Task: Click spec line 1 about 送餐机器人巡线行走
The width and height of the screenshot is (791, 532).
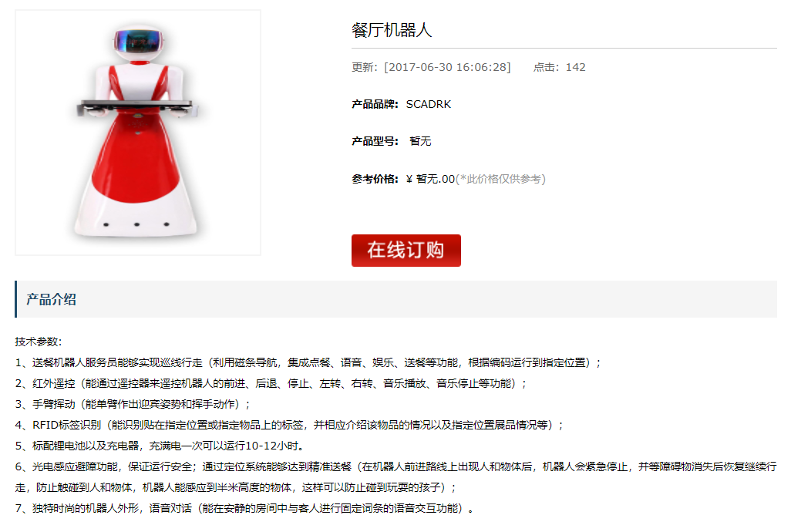Action: pos(308,362)
